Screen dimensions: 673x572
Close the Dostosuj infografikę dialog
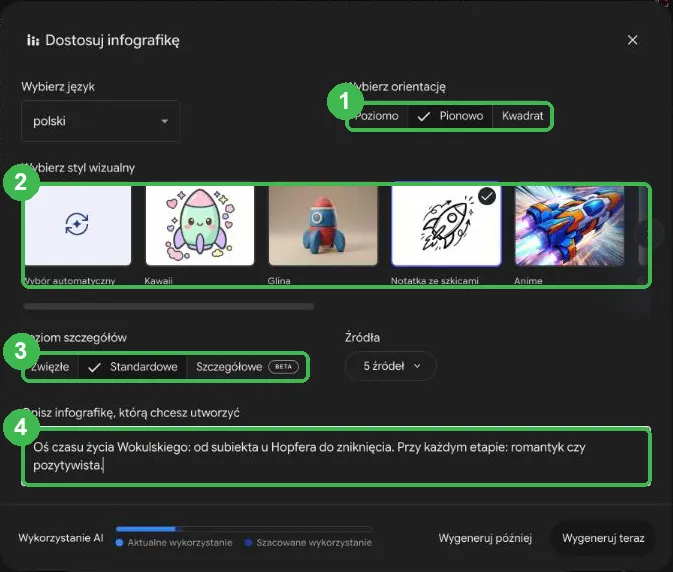point(632,40)
